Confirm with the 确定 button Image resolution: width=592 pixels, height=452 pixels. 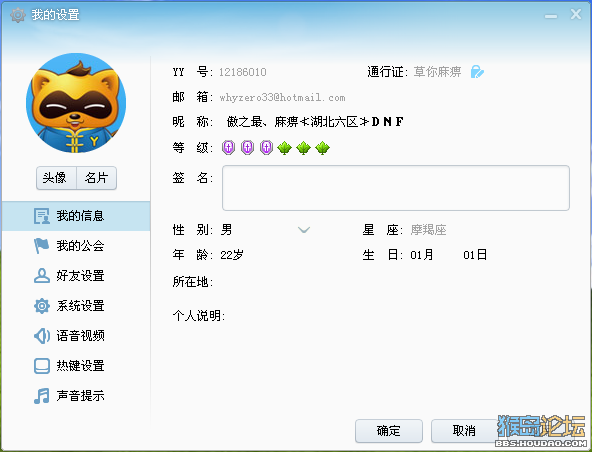point(388,430)
